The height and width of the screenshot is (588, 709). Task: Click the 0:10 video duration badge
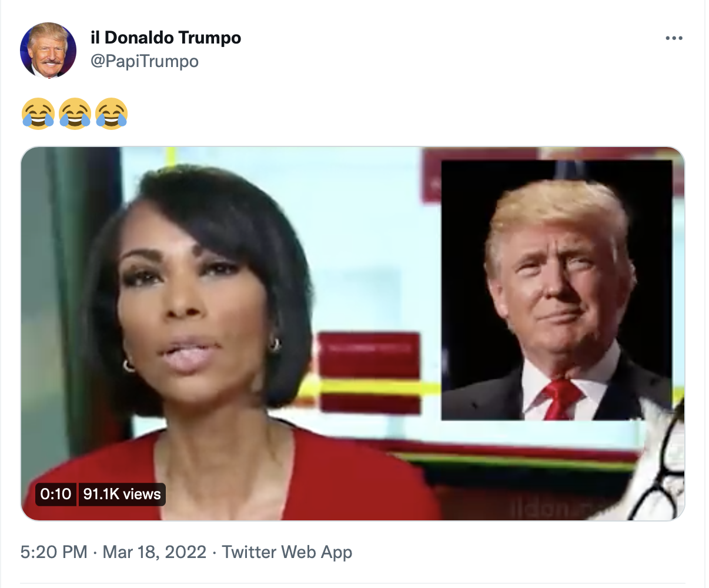[56, 494]
